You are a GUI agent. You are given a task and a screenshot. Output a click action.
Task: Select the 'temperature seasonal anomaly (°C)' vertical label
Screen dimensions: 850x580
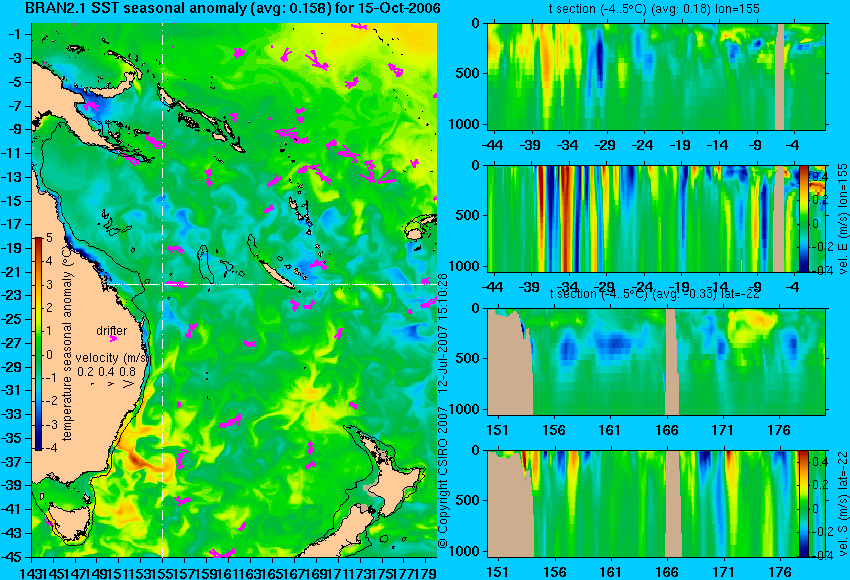point(67,343)
